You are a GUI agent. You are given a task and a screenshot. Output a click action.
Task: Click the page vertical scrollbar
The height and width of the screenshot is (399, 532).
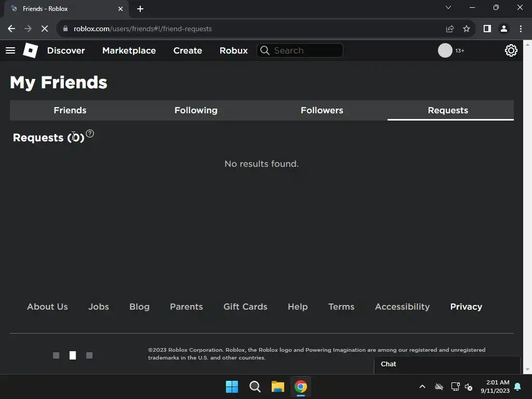click(527, 207)
